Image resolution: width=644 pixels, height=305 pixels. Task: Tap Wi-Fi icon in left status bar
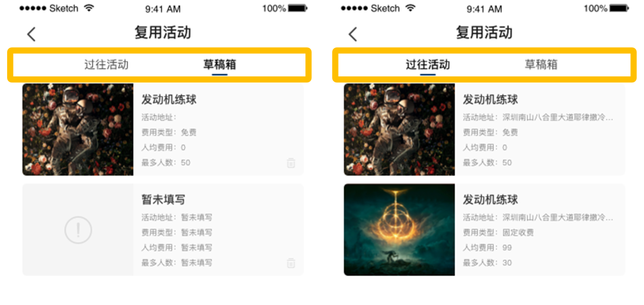coord(88,8)
